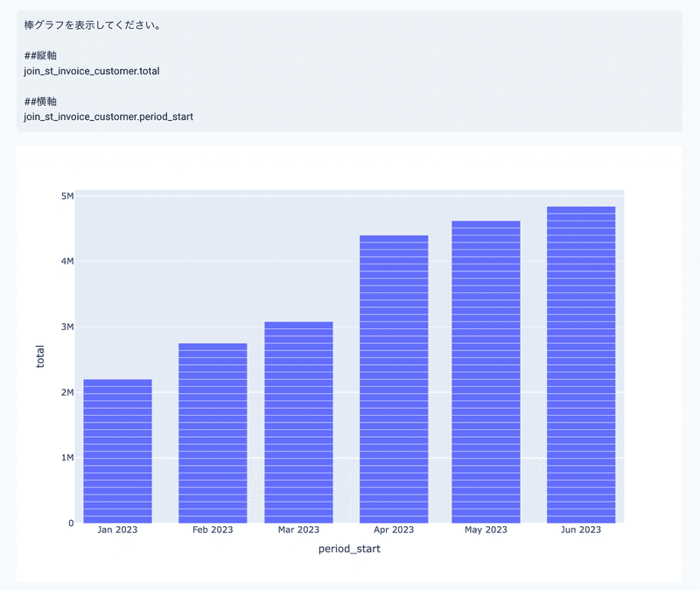Click the "3M" y-axis tick label
This screenshot has height=590, width=700.
(x=67, y=327)
